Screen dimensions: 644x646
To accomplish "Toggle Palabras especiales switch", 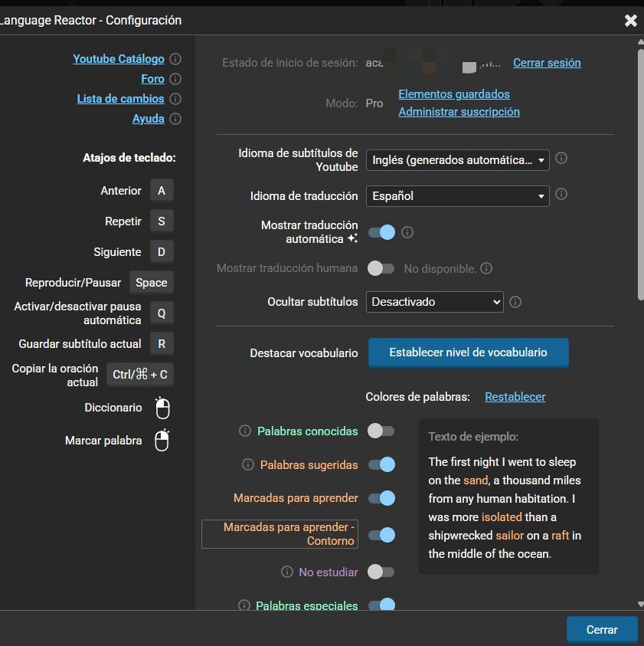I will click(381, 605).
